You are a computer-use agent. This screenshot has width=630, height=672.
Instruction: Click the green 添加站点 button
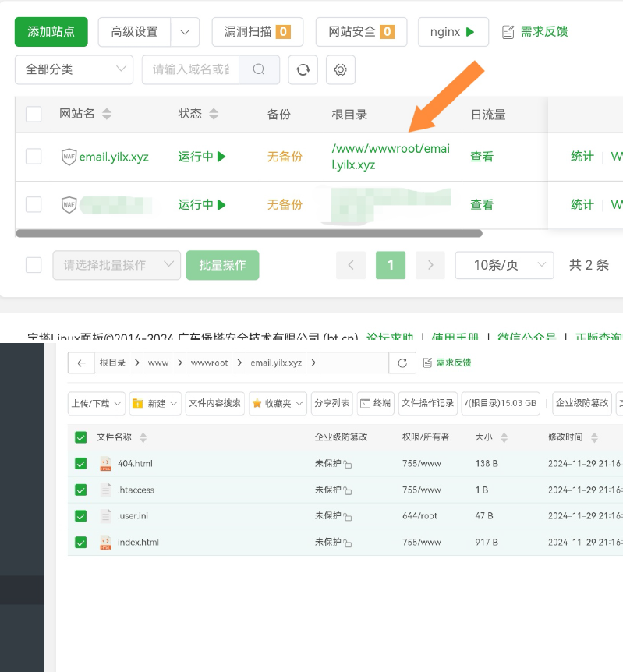point(51,32)
